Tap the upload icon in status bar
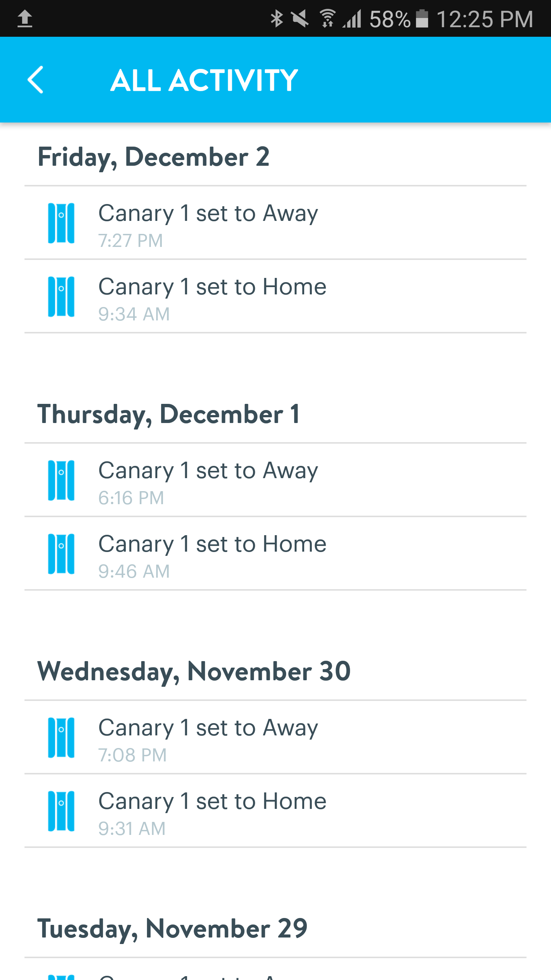Screen dimensions: 551x980 tap(25, 19)
